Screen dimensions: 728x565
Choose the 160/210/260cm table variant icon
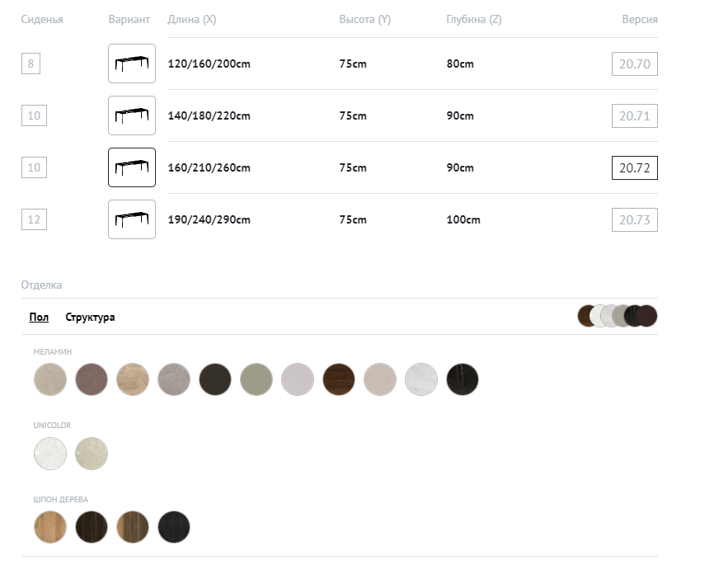tap(132, 167)
